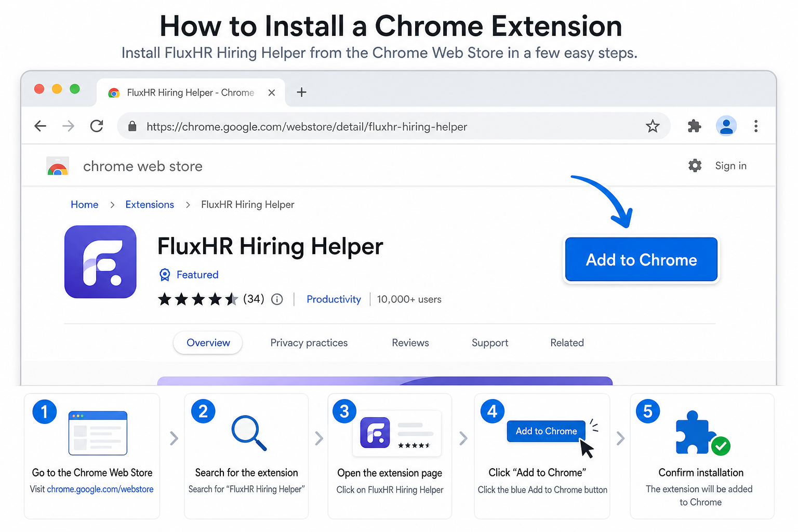Click the FluxHR extension logo icon
This screenshot has height=532, width=798.
(x=100, y=262)
